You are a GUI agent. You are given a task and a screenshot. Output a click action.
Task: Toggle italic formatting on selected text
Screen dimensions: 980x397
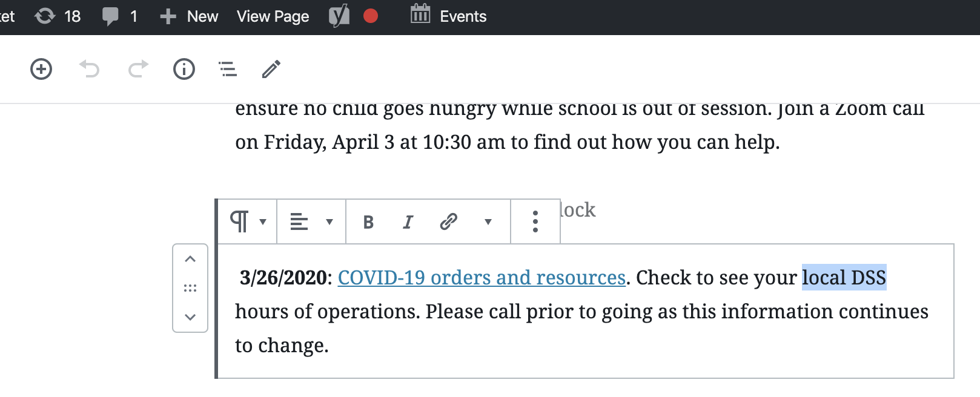click(408, 222)
